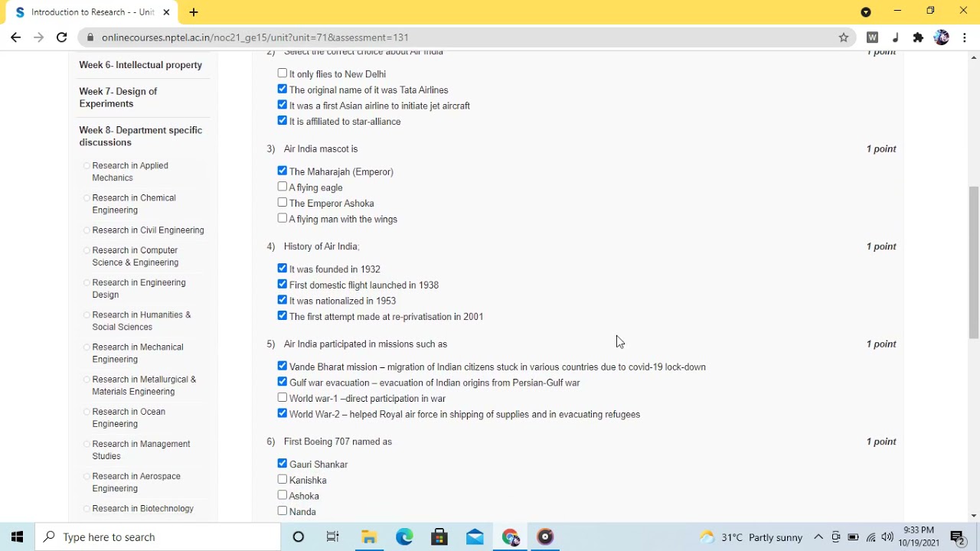Open Research in Management Studies
Viewport: 980px width, 551px height.
[x=141, y=450]
